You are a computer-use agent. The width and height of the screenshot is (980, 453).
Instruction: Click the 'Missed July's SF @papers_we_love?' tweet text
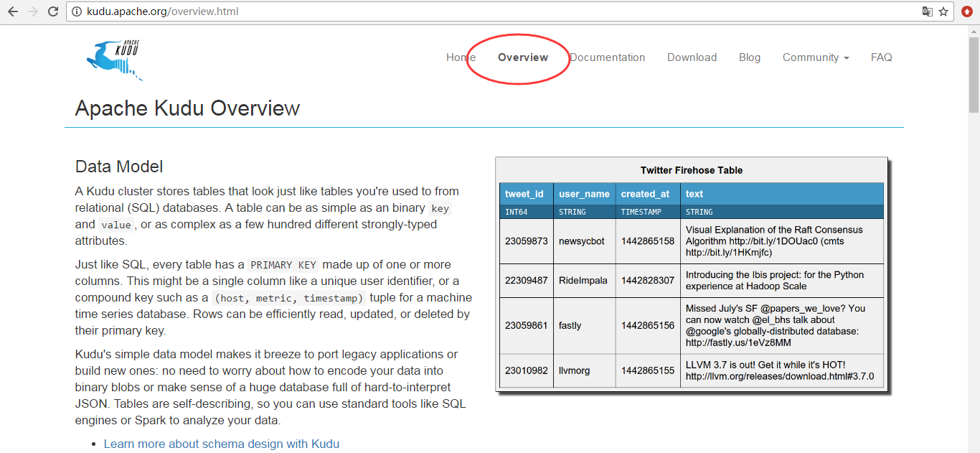pyautogui.click(x=776, y=325)
